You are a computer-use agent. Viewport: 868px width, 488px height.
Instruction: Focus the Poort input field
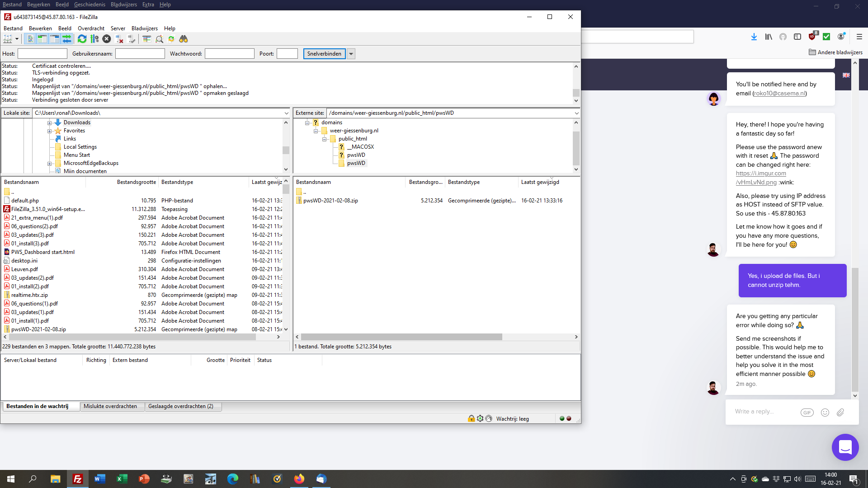point(287,54)
